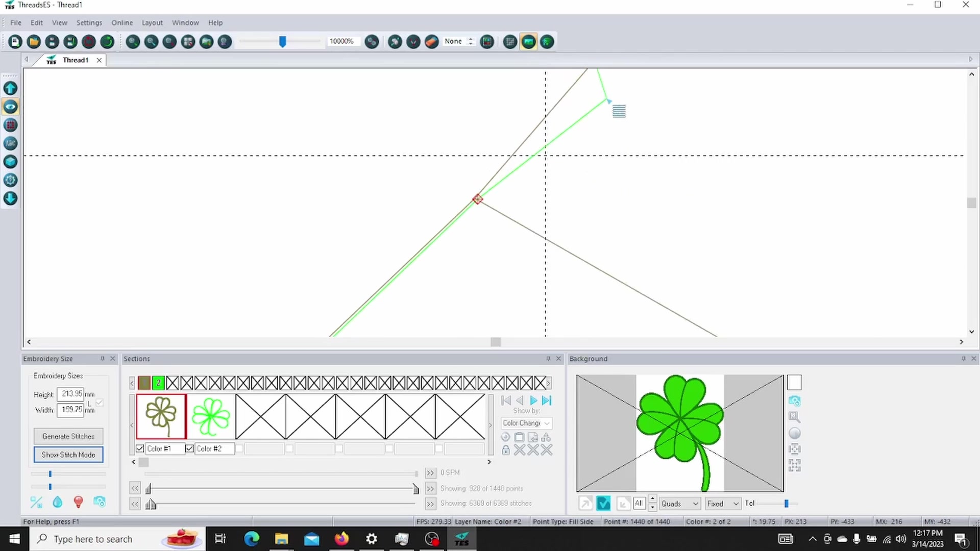Click the Save disk toolbar icon

pos(52,42)
